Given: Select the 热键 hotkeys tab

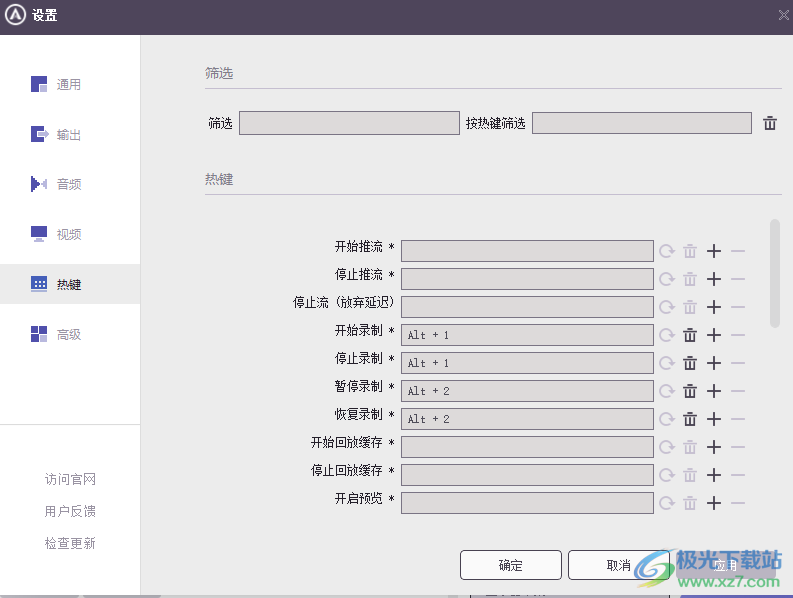Looking at the screenshot, I should pyautogui.click(x=70, y=284).
